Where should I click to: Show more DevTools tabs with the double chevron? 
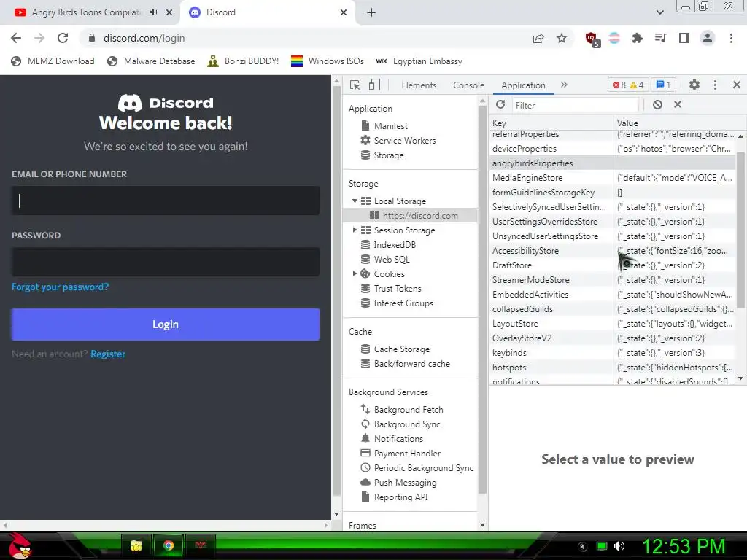click(x=564, y=85)
